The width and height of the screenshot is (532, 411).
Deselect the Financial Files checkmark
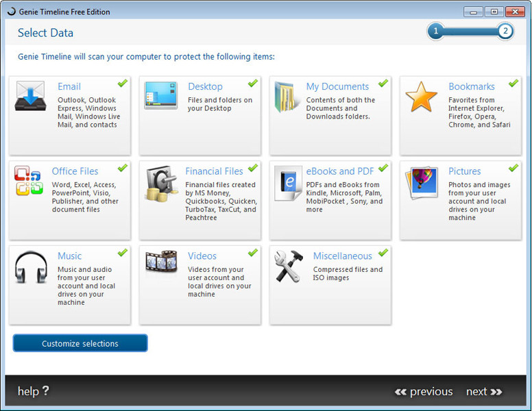click(x=253, y=168)
